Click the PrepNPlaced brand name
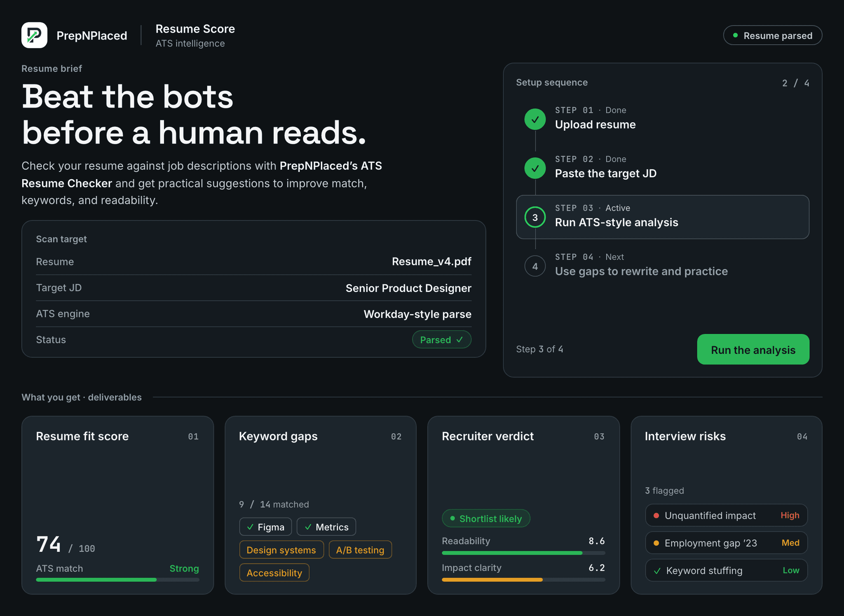The width and height of the screenshot is (844, 616). [92, 36]
